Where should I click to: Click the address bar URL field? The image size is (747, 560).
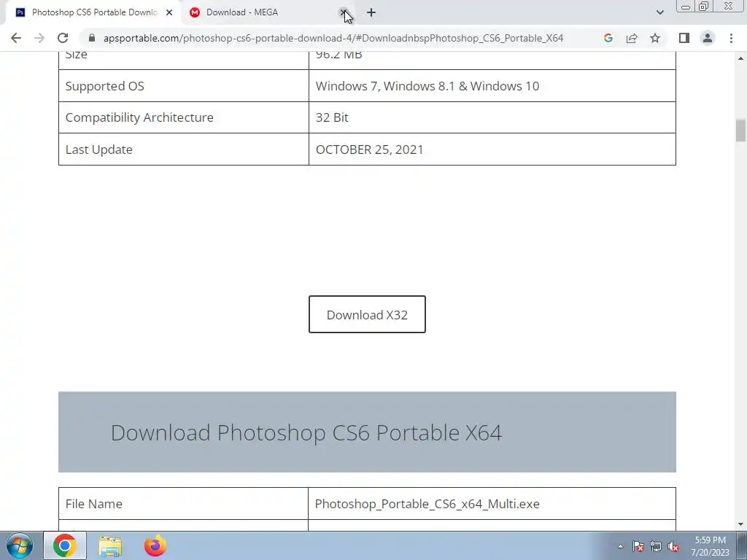333,38
